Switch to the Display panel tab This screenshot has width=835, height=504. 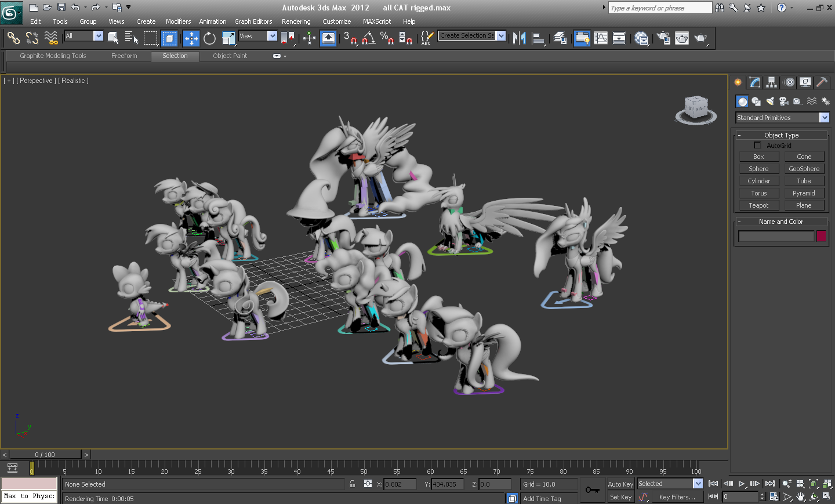coord(805,82)
